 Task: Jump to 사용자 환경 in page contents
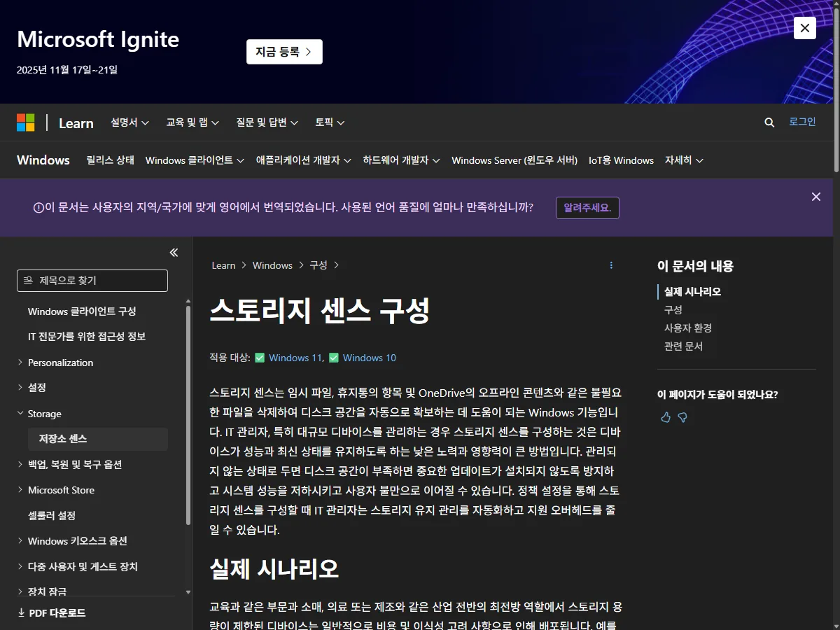click(688, 328)
